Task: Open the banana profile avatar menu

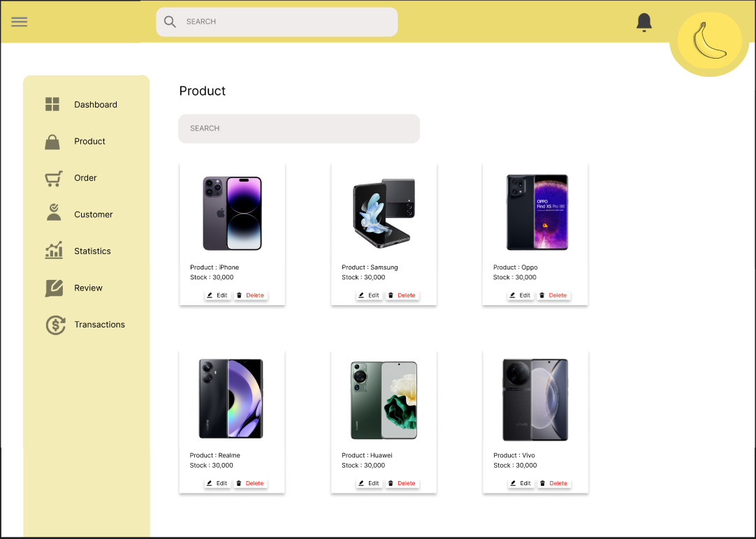Action: pos(708,42)
